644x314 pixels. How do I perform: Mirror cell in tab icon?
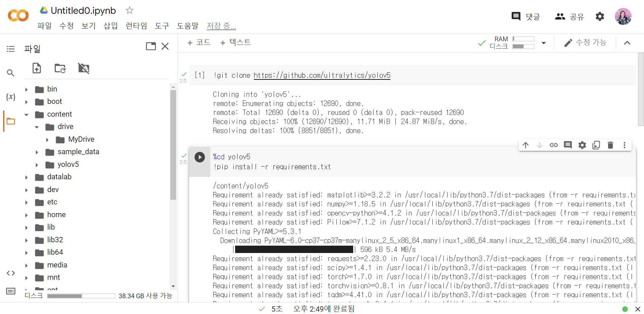tap(596, 145)
